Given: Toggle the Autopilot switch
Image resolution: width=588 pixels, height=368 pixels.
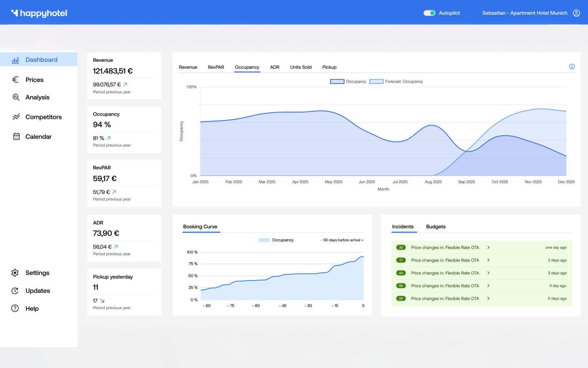Looking at the screenshot, I should tap(429, 13).
